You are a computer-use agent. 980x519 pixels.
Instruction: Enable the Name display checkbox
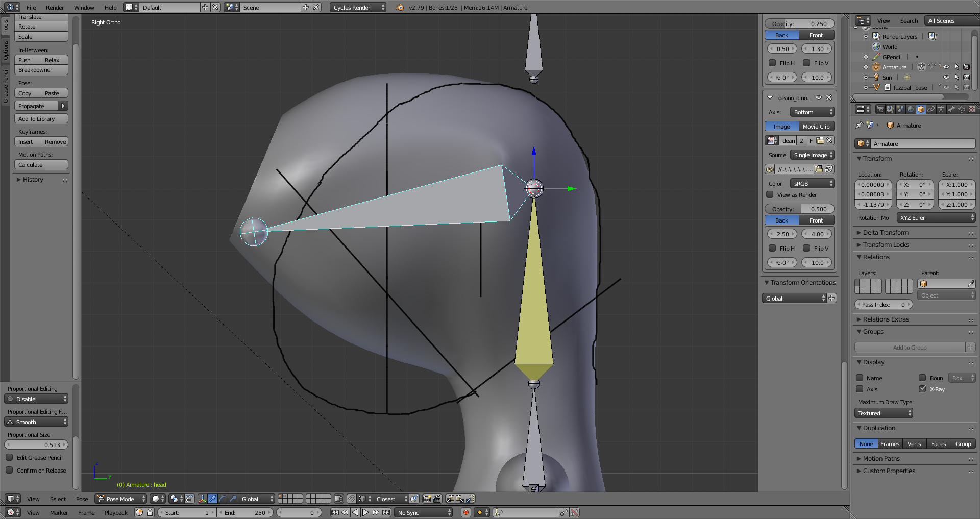tap(860, 378)
